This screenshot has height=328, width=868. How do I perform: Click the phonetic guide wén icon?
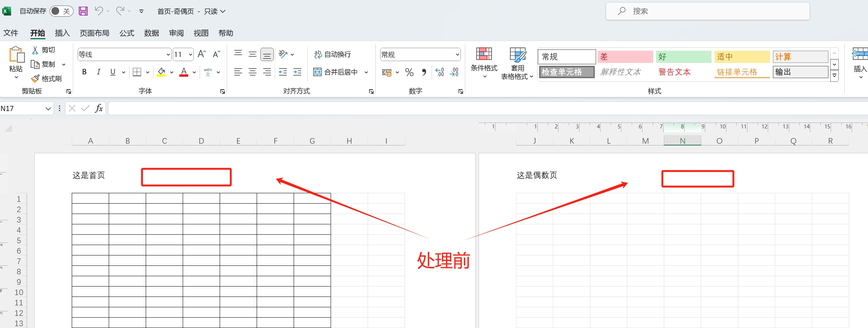[208, 72]
